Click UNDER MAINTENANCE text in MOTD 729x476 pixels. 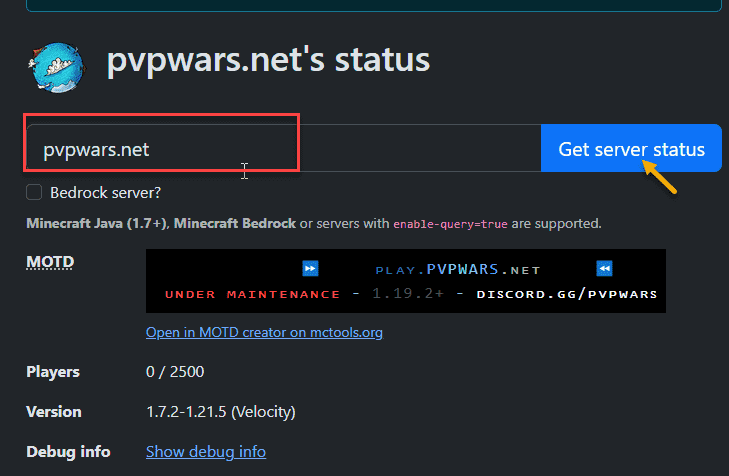(x=252, y=294)
